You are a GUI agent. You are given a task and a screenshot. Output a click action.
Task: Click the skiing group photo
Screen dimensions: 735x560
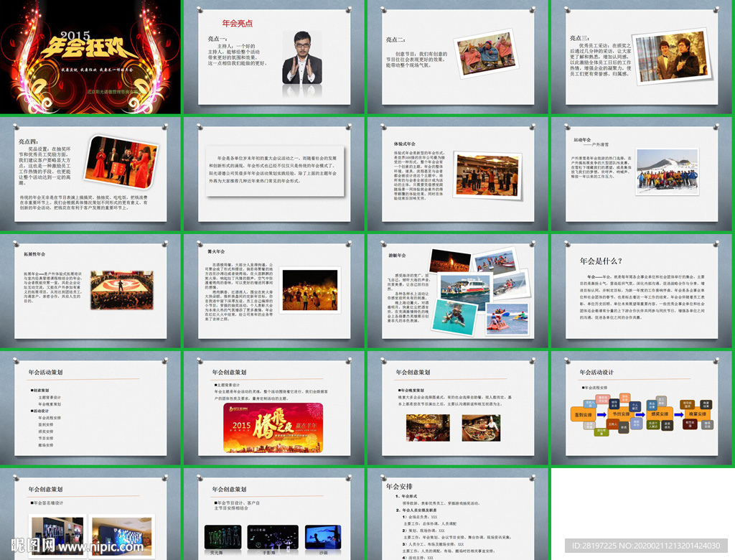pos(667,171)
